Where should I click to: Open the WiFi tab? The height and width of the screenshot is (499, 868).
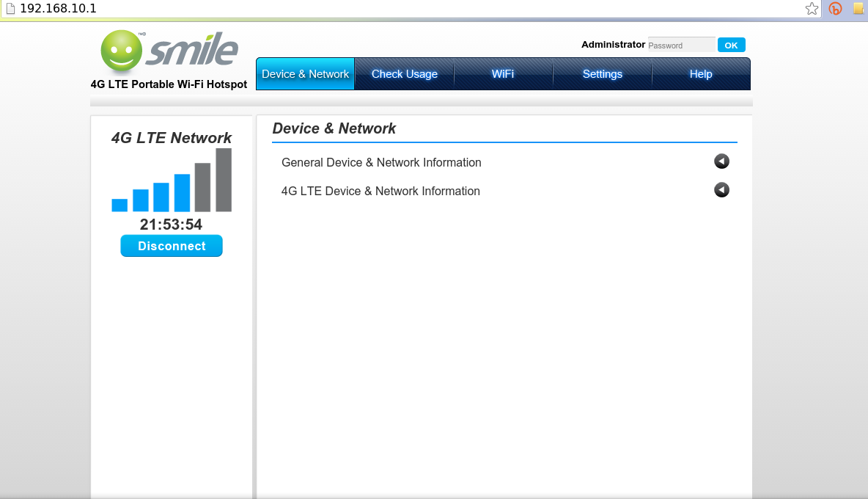click(503, 73)
